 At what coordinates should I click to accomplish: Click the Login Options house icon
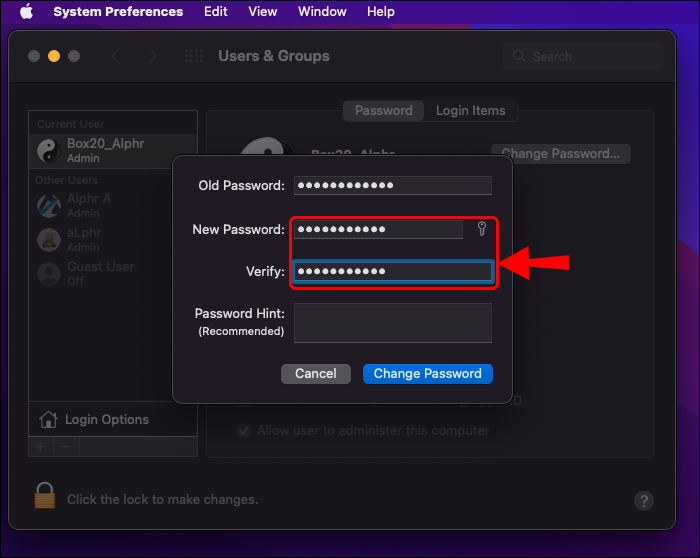48,420
